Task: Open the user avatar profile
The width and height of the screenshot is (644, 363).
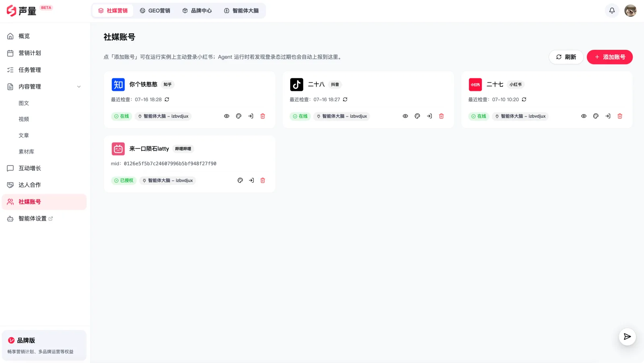Action: pyautogui.click(x=630, y=10)
